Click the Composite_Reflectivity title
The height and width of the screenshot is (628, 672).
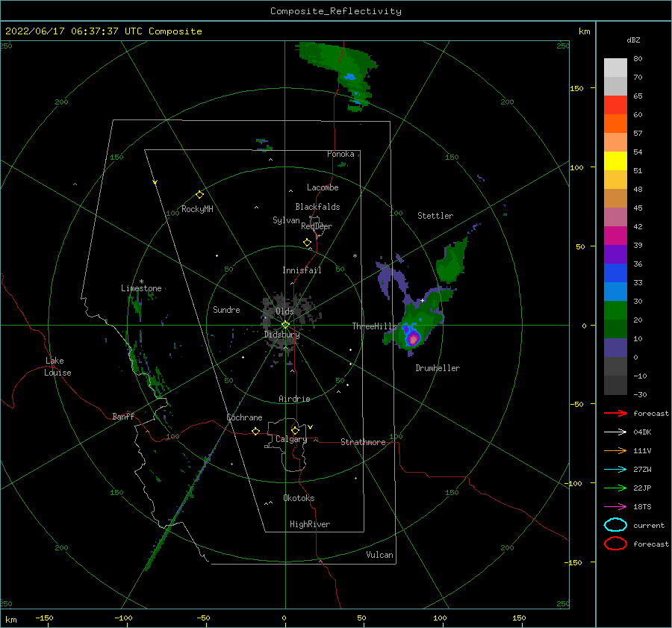point(336,11)
